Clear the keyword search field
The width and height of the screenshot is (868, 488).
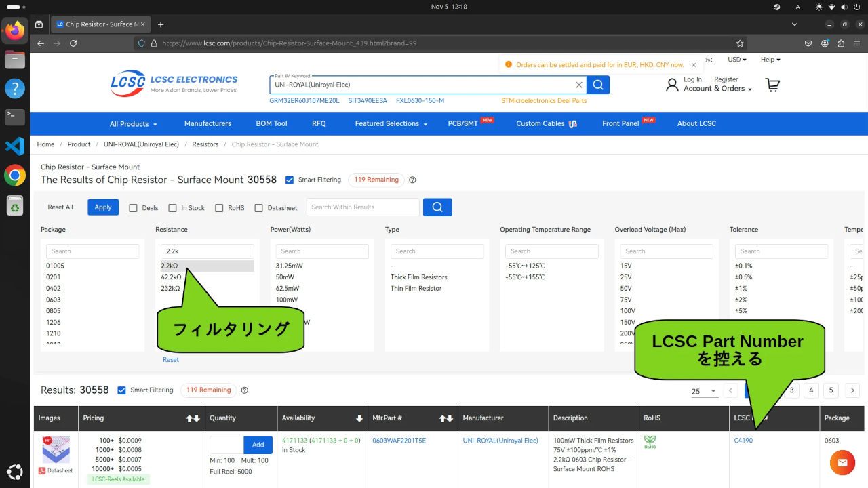(579, 85)
